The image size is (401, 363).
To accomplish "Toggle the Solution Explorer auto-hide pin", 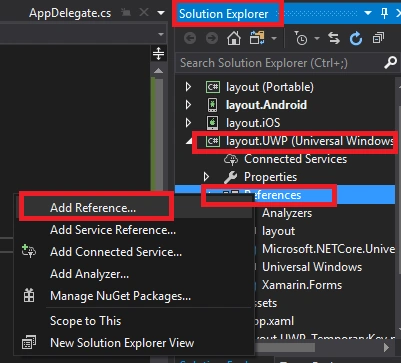I will point(384,13).
